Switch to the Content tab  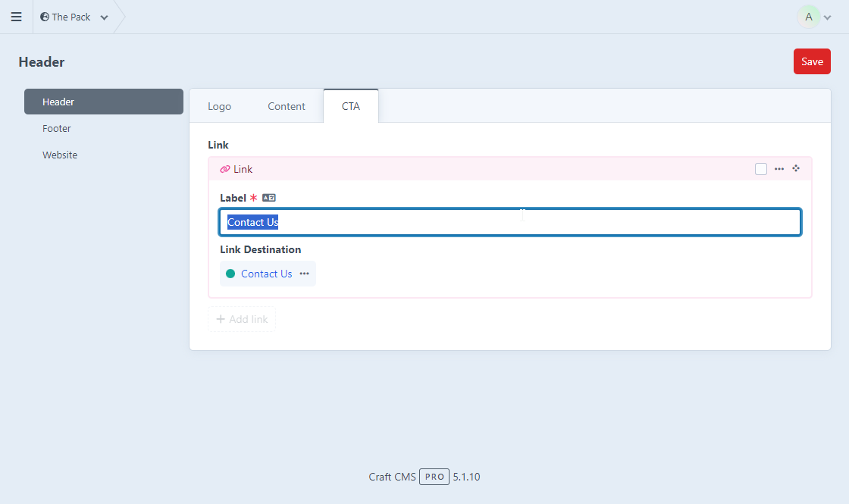tap(287, 106)
